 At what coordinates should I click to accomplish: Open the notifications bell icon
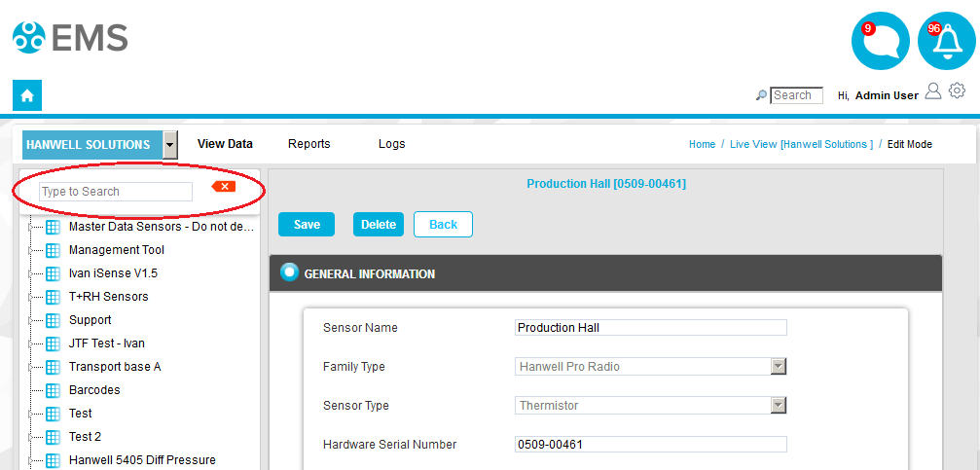[x=946, y=42]
